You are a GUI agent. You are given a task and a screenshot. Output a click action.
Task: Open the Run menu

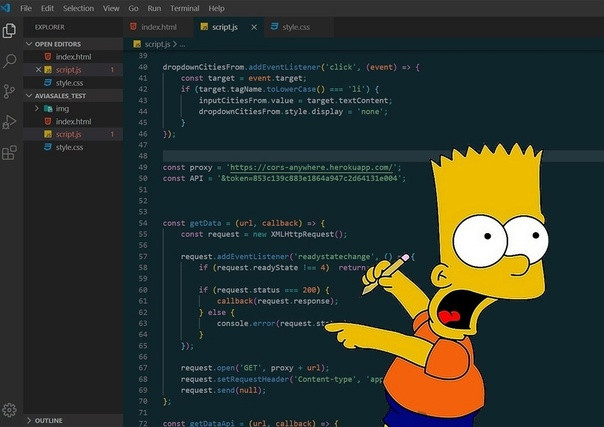click(x=154, y=8)
